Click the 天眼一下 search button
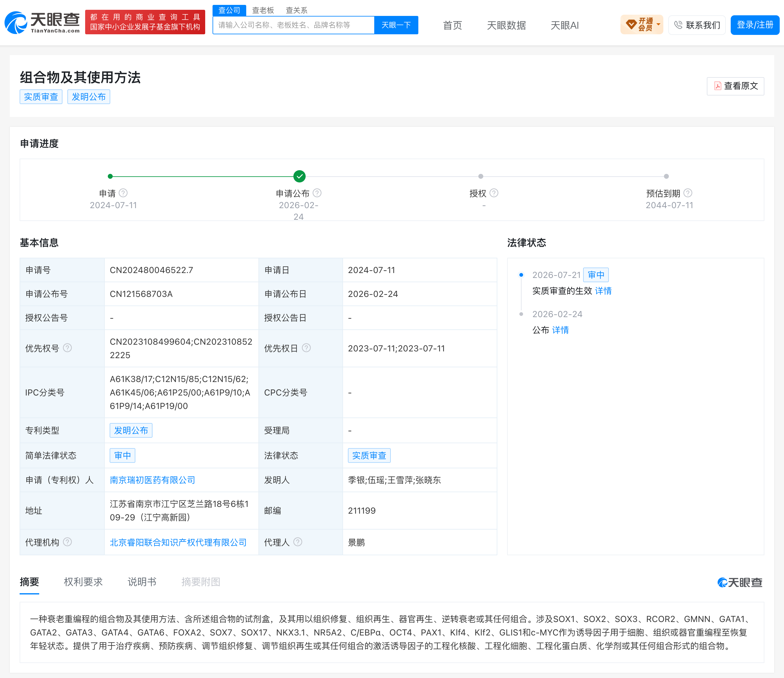The width and height of the screenshot is (784, 678). tap(396, 25)
